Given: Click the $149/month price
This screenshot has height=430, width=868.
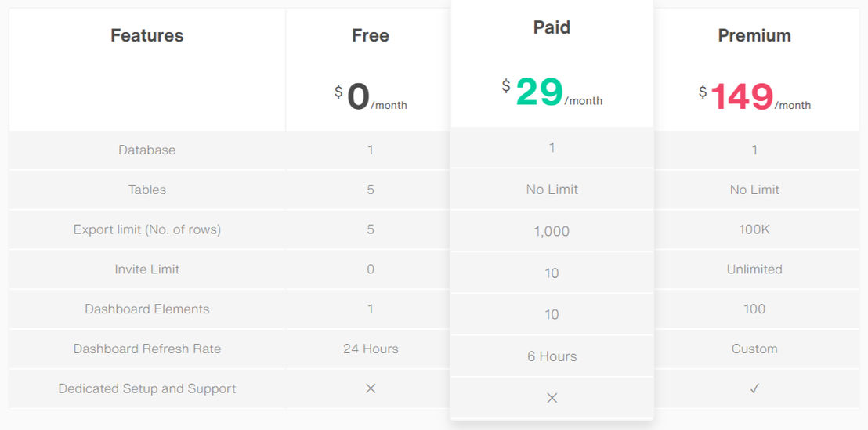Looking at the screenshot, I should pos(754,97).
